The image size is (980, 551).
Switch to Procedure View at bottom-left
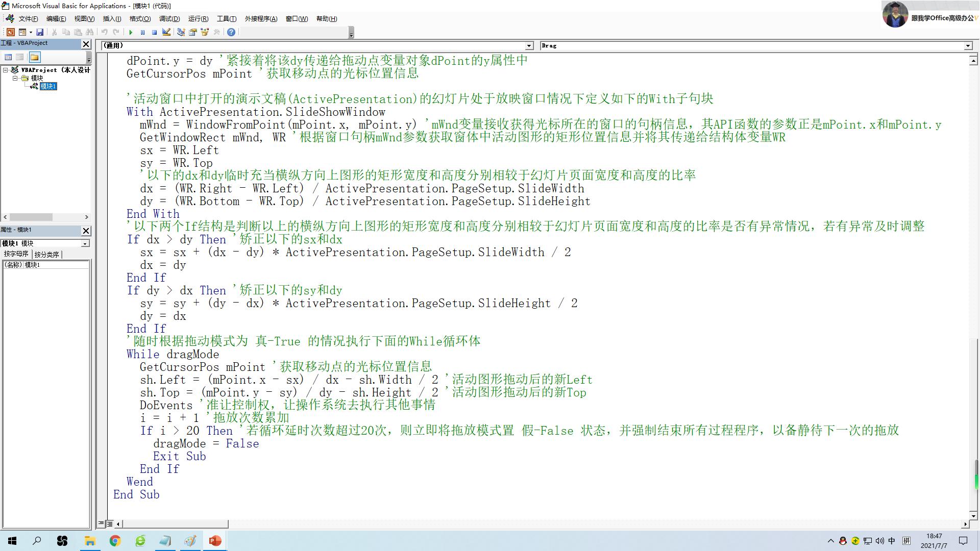(x=102, y=523)
